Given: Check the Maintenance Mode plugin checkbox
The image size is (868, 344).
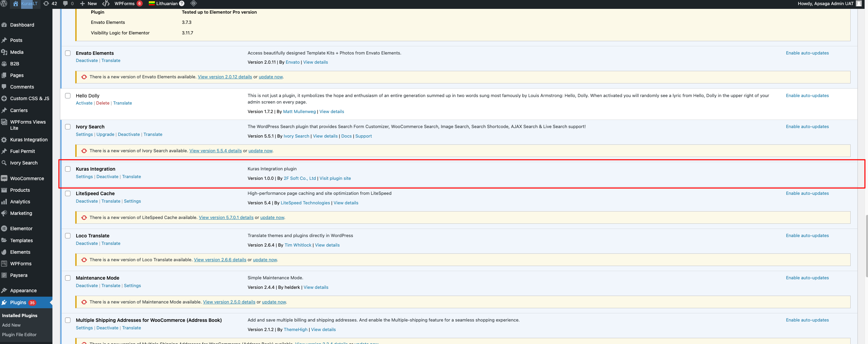Looking at the screenshot, I should tap(68, 278).
